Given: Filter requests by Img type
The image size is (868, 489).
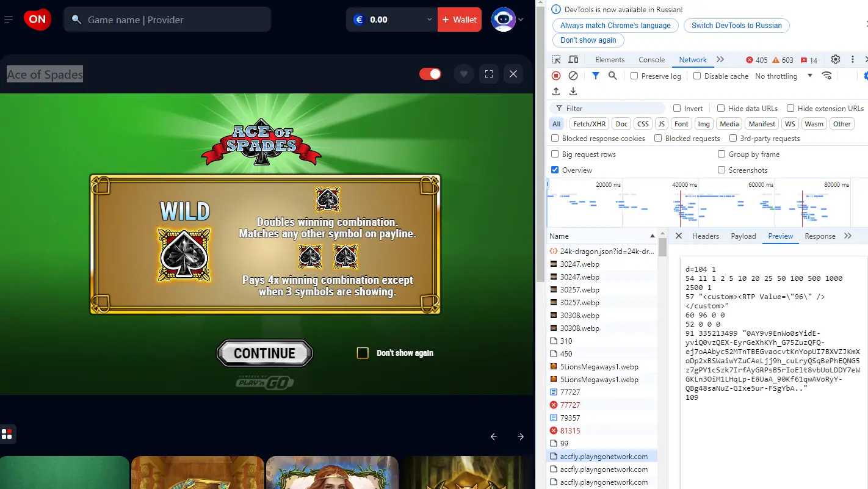Looking at the screenshot, I should (x=704, y=124).
